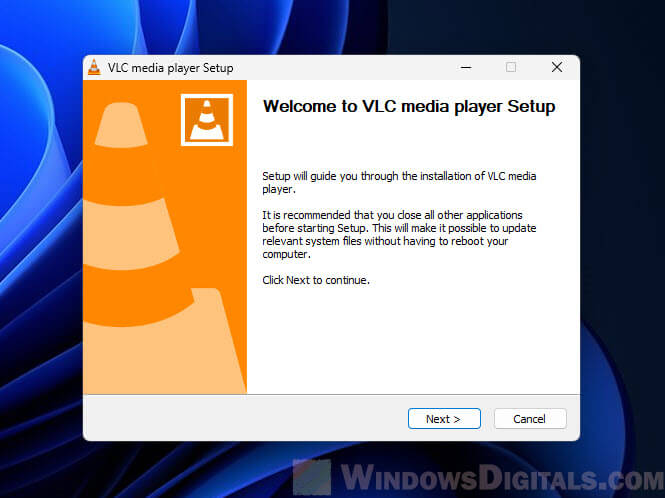Click the VLC cone icon in title bar
This screenshot has width=665, height=498.
point(94,67)
